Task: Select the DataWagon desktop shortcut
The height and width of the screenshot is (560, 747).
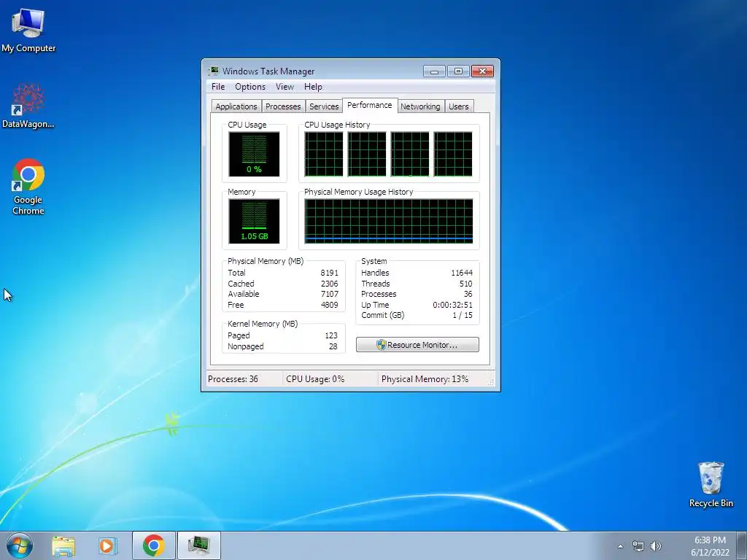Action: (x=28, y=106)
